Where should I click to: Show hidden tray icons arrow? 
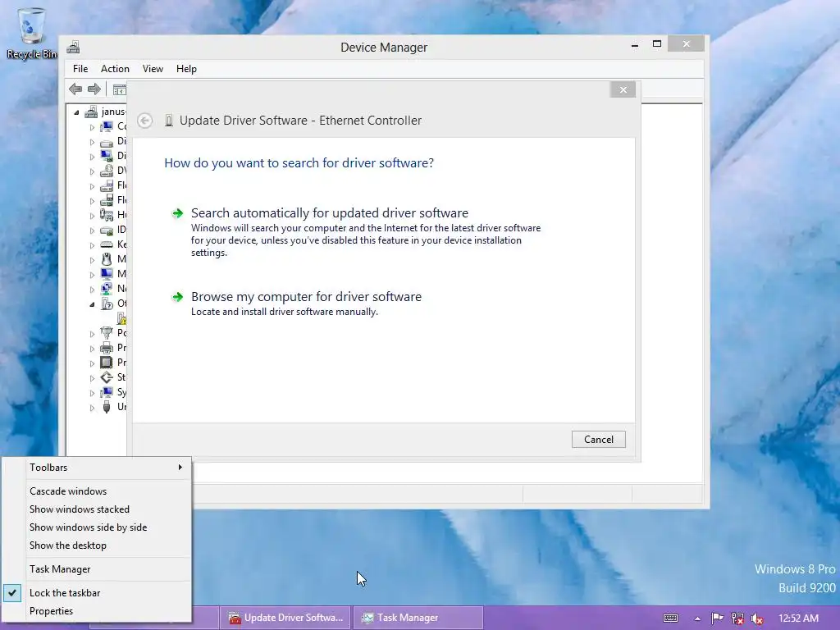697,619
